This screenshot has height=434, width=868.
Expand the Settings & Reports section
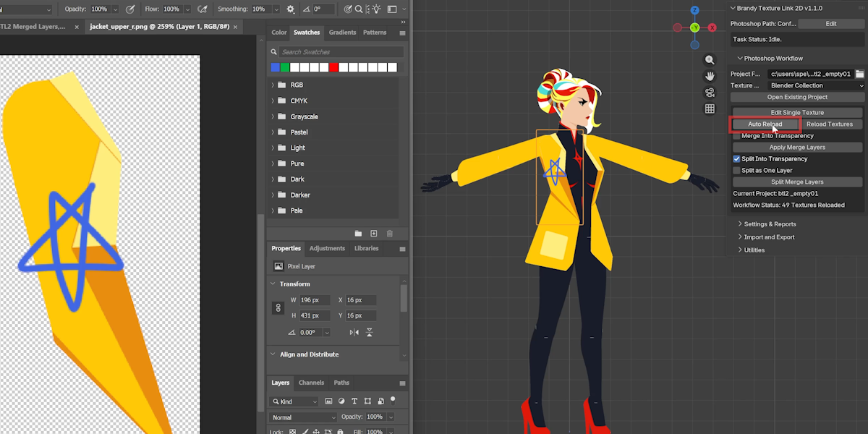[x=770, y=224]
